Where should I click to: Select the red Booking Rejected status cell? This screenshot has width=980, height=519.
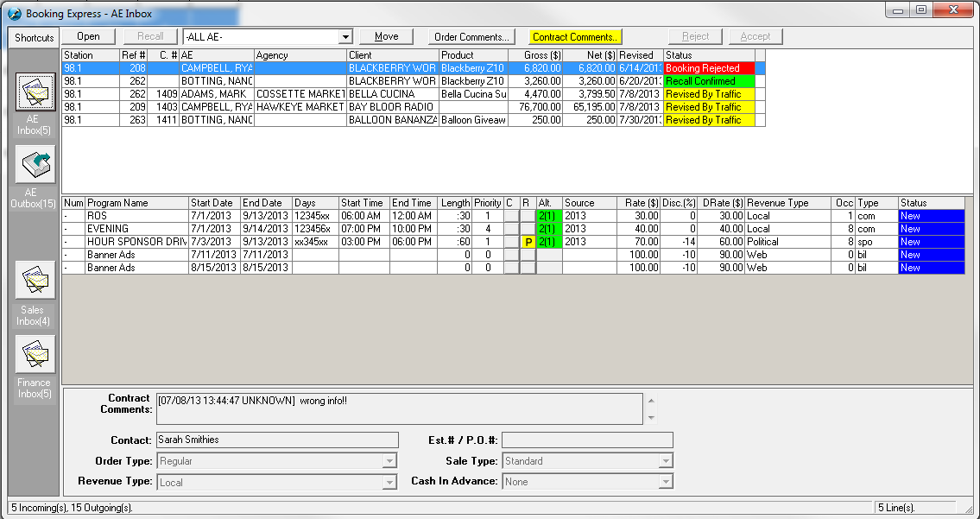click(708, 68)
